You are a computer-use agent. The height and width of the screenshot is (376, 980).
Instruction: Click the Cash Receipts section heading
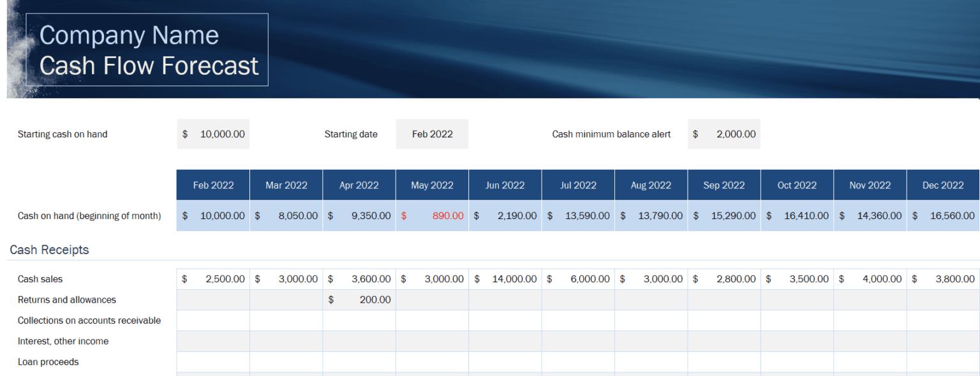[x=49, y=250]
